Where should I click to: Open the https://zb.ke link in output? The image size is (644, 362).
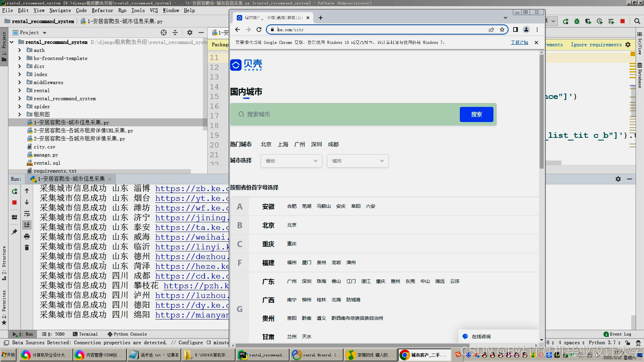191,189
